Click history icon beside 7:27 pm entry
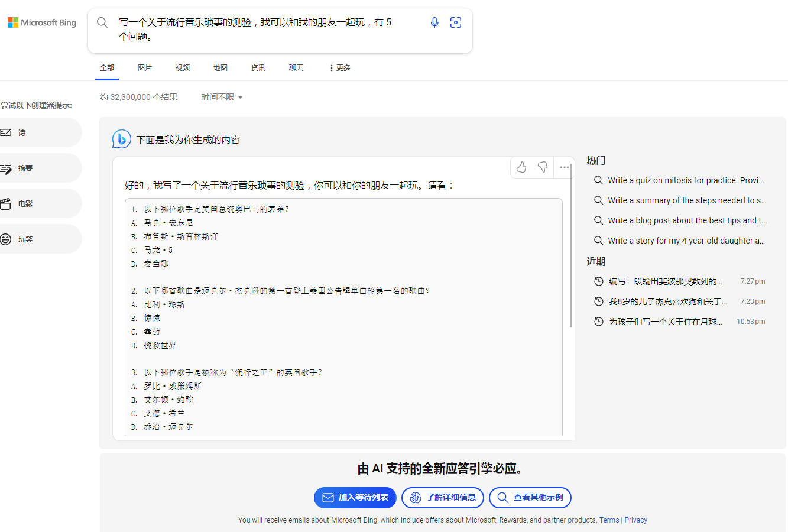Screen dimensions: 788x532 (599, 281)
